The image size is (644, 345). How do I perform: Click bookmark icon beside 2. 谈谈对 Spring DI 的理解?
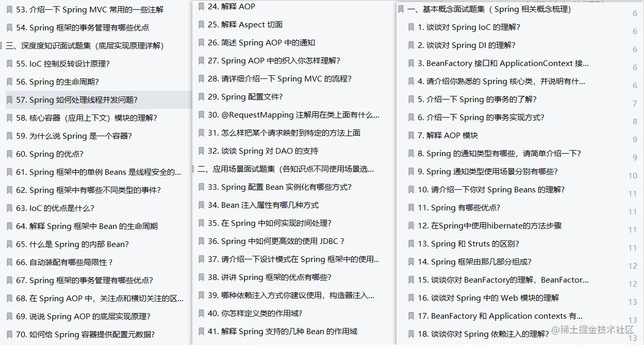(411, 45)
